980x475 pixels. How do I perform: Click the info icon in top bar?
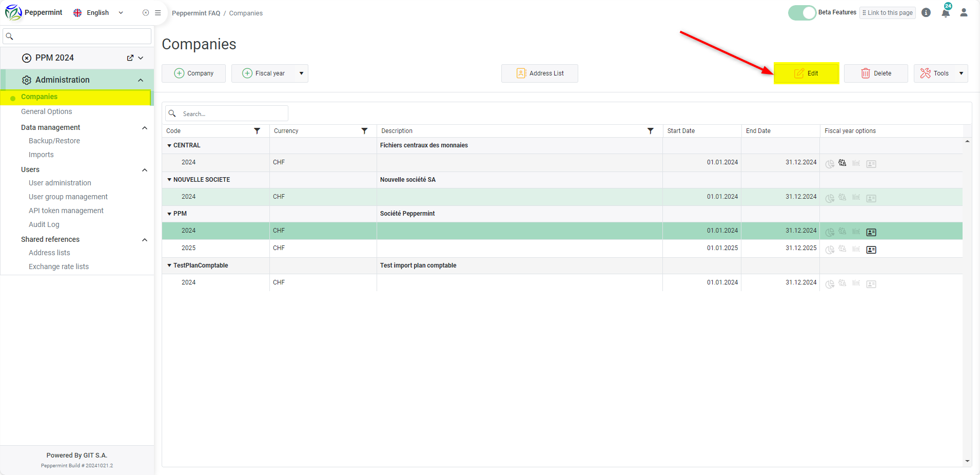(x=926, y=12)
